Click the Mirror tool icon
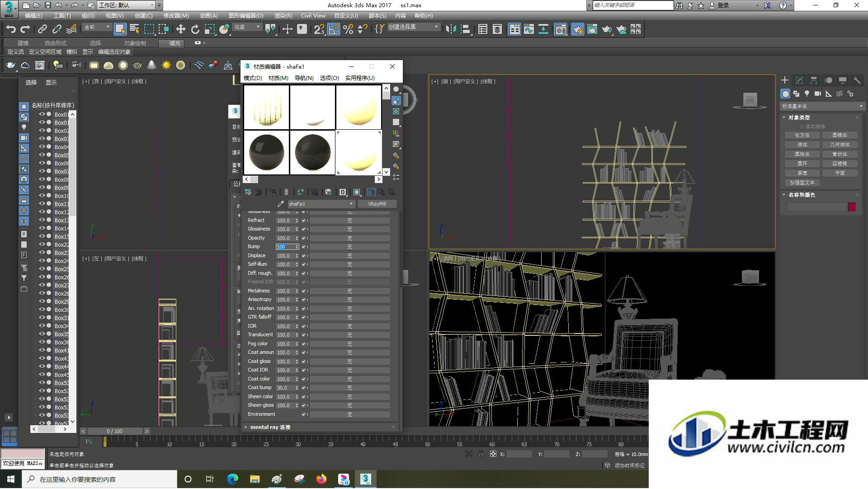 click(451, 29)
